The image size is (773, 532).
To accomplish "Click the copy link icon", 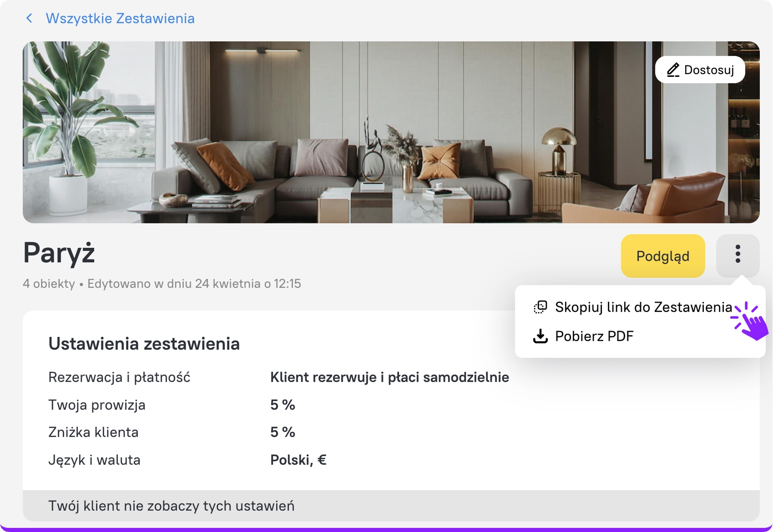I will pyautogui.click(x=540, y=307).
